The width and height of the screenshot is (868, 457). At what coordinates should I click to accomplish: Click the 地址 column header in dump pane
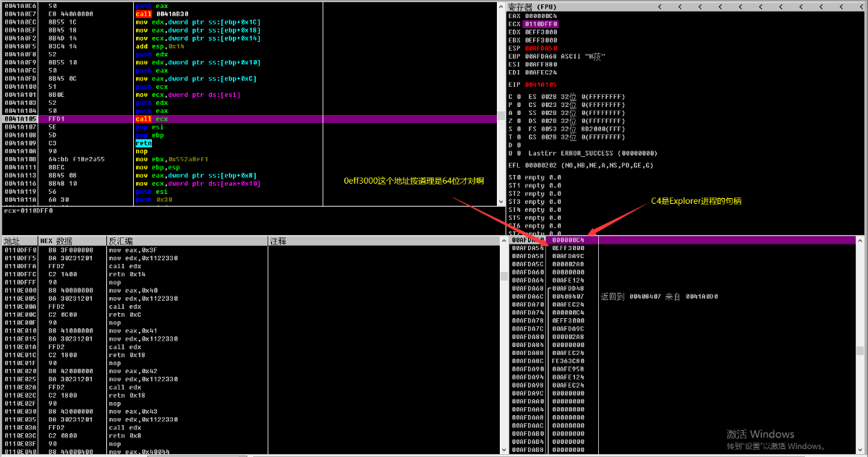click(x=19, y=241)
